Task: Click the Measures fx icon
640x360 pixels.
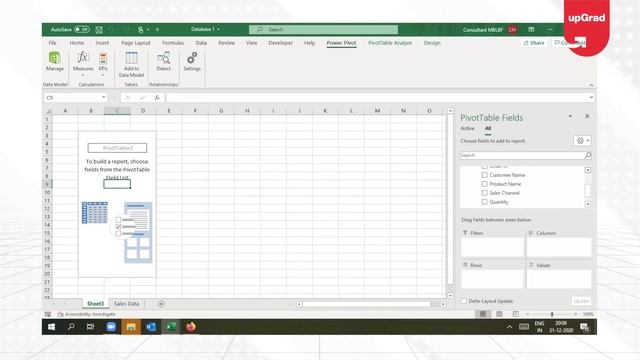Action: point(83,58)
